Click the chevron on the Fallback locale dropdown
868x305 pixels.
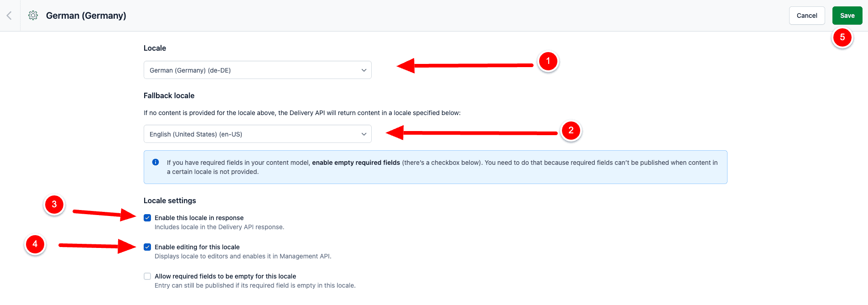(364, 134)
